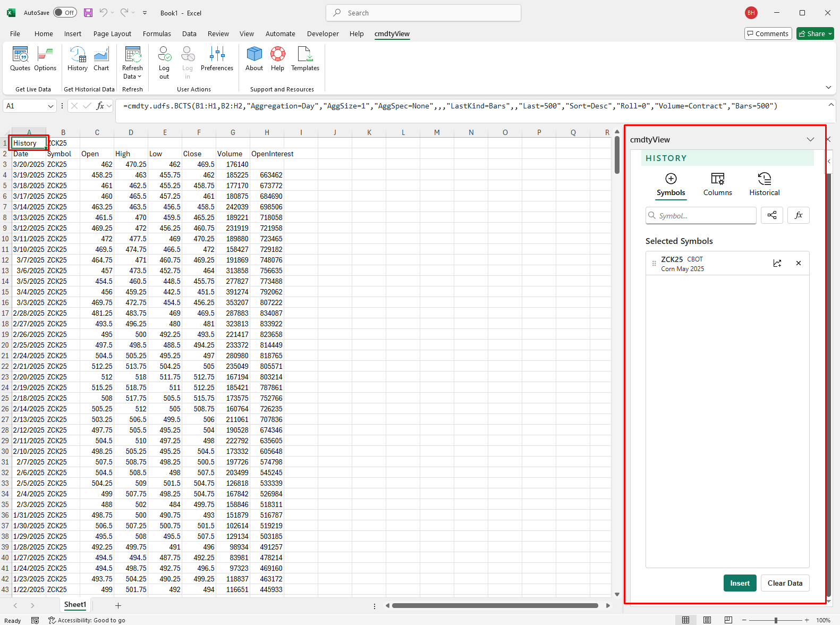Switch to Page Layout view
The height and width of the screenshot is (625, 840).
pos(707,620)
